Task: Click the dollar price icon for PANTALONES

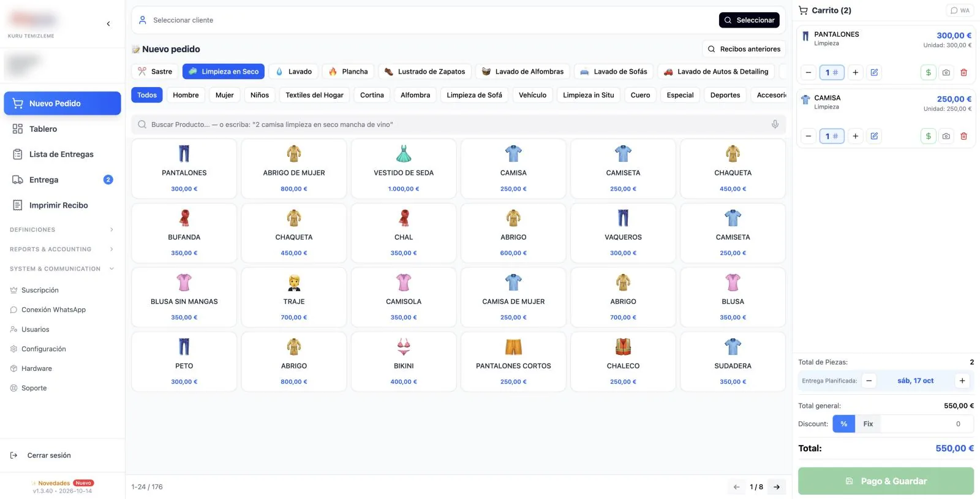Action: click(929, 72)
